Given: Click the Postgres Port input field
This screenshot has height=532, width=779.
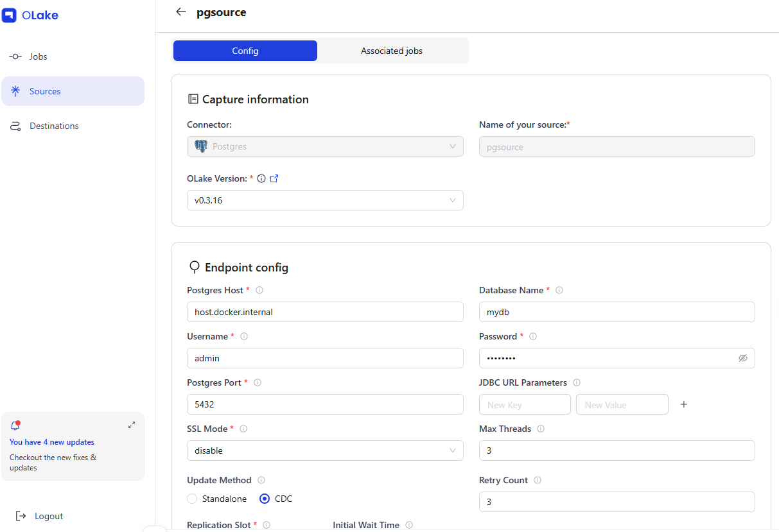Looking at the screenshot, I should pos(325,404).
